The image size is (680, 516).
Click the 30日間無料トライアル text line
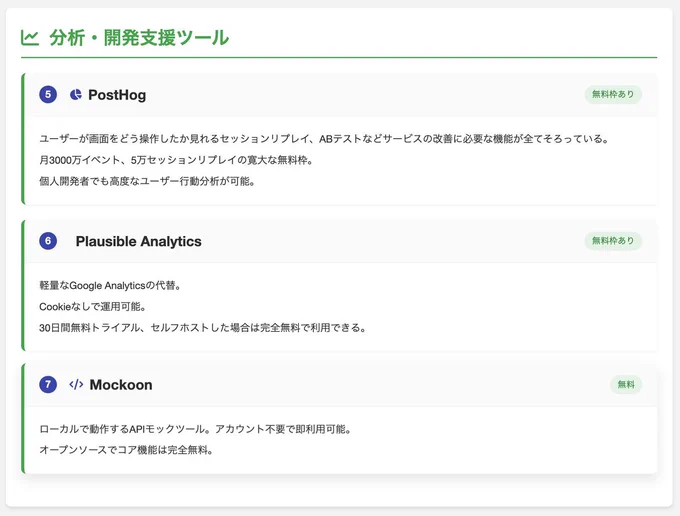(203, 328)
